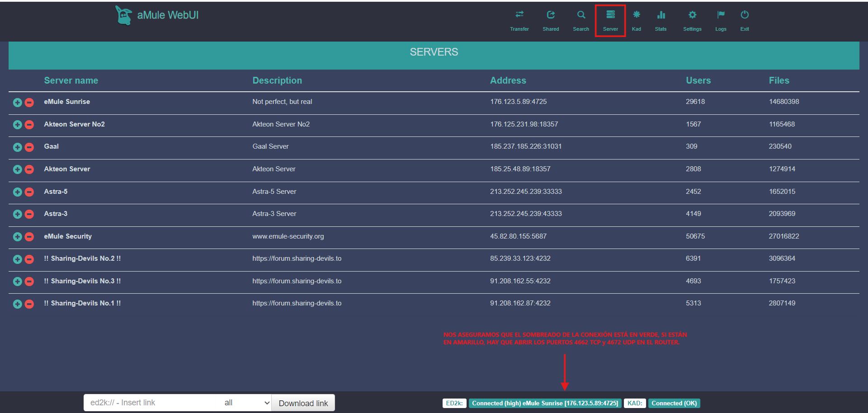868x413 pixels.
Task: Click address 45.82.80.155:5687
Action: pos(519,236)
